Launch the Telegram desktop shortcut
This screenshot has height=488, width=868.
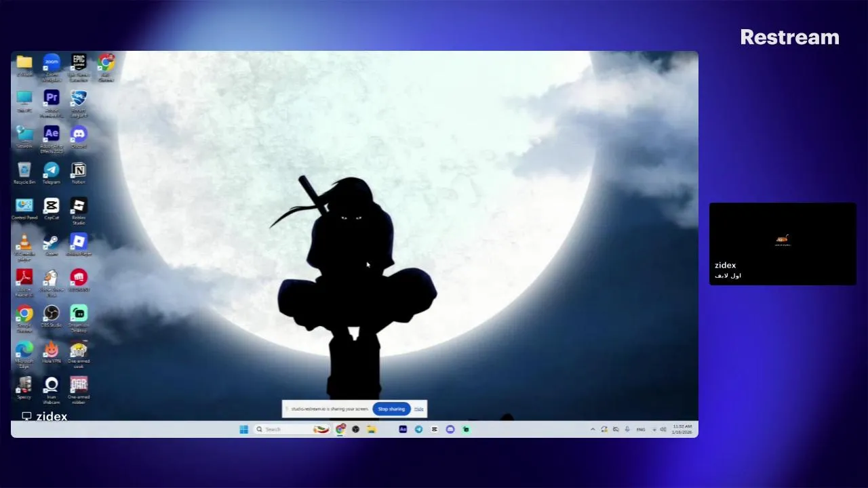tap(52, 173)
